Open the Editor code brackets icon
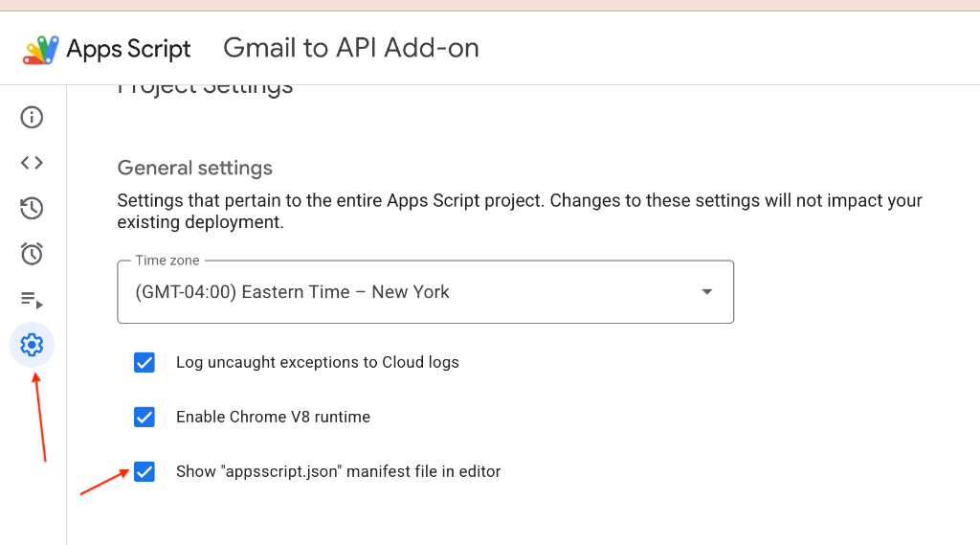 (x=32, y=163)
